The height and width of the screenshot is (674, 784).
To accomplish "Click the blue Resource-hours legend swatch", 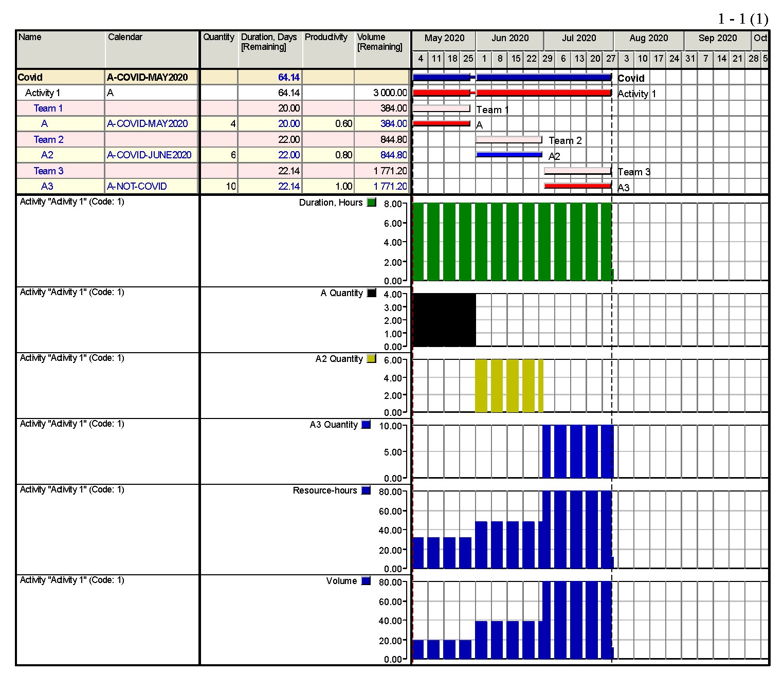I will pyautogui.click(x=366, y=490).
